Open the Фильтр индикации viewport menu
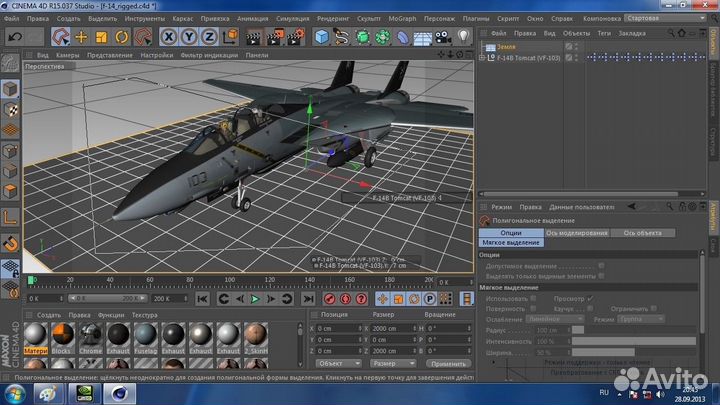Viewport: 720px width, 405px height. [x=209, y=55]
